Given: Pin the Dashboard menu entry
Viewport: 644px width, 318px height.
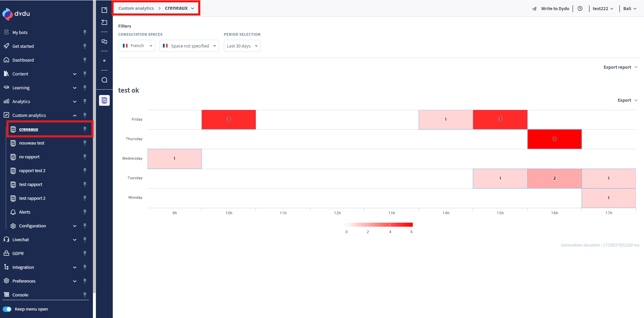Looking at the screenshot, I should (85, 60).
